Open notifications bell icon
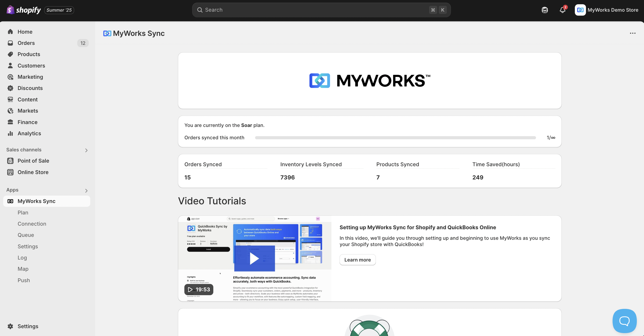Screen dimensions: 644x336 562,10
